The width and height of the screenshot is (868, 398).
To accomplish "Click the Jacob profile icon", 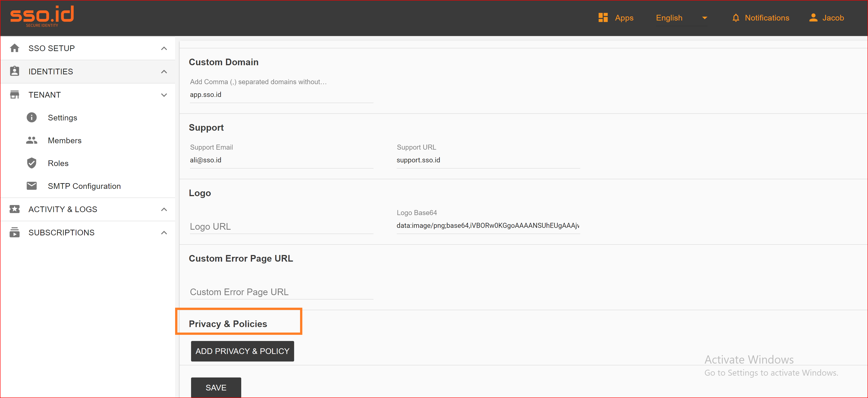I will (x=813, y=18).
